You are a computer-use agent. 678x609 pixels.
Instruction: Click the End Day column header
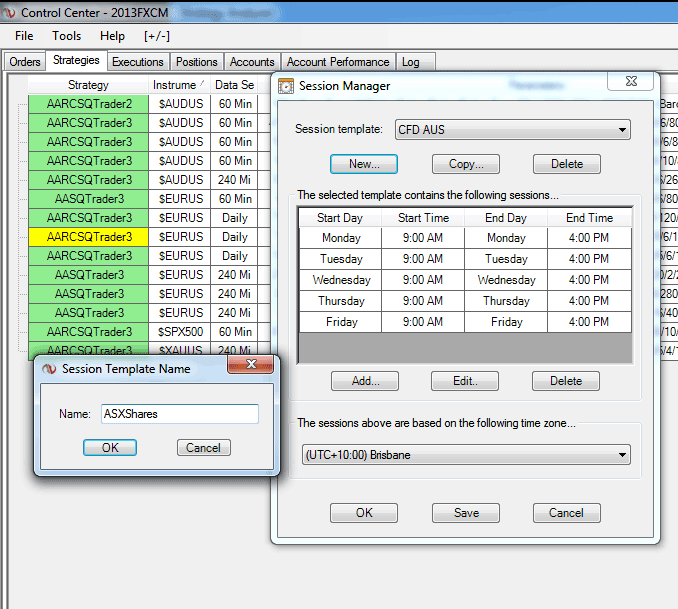pos(506,218)
